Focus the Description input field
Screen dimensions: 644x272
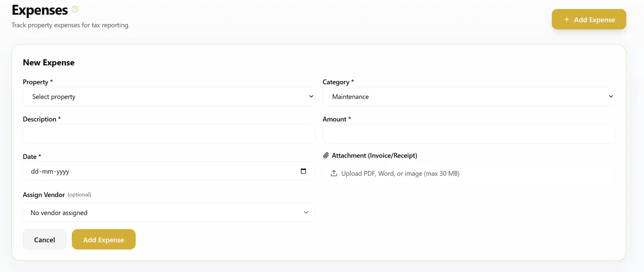169,134
